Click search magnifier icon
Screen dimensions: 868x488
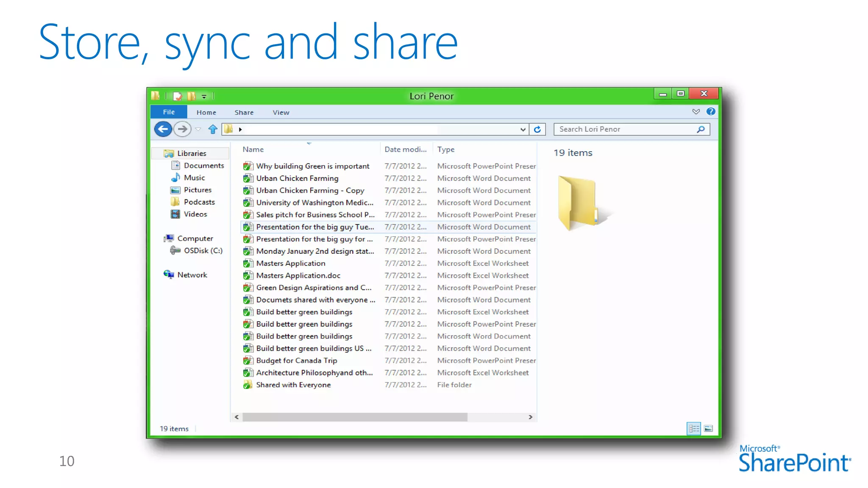701,129
